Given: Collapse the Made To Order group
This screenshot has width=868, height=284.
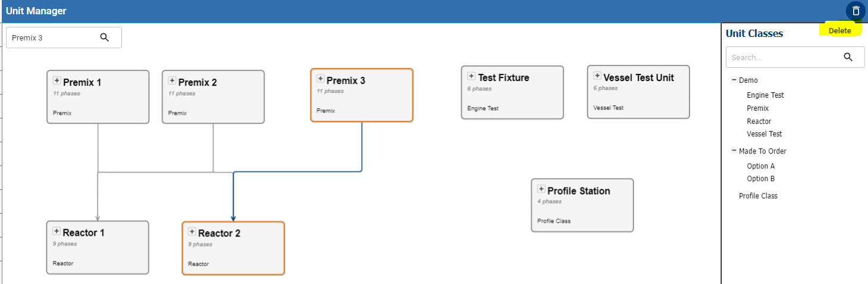Looking at the screenshot, I should 734,151.
